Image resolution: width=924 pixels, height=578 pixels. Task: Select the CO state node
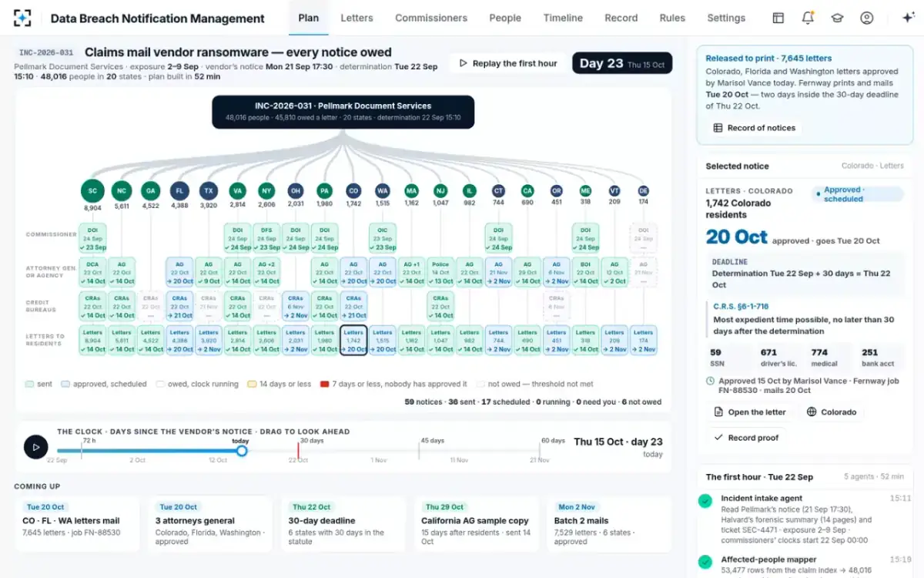pyautogui.click(x=353, y=191)
